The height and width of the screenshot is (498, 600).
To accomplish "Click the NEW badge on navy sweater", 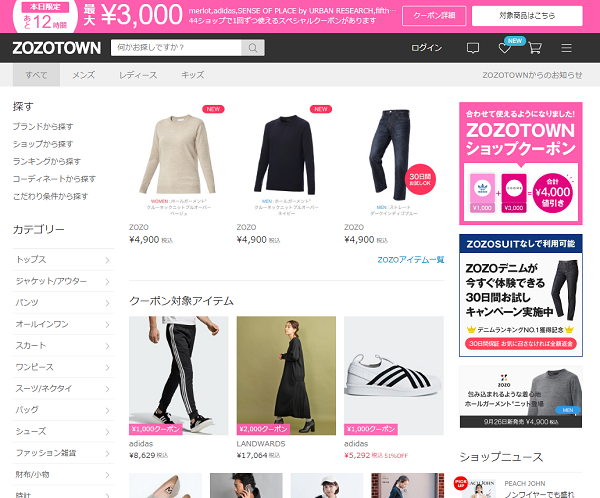I will (321, 109).
